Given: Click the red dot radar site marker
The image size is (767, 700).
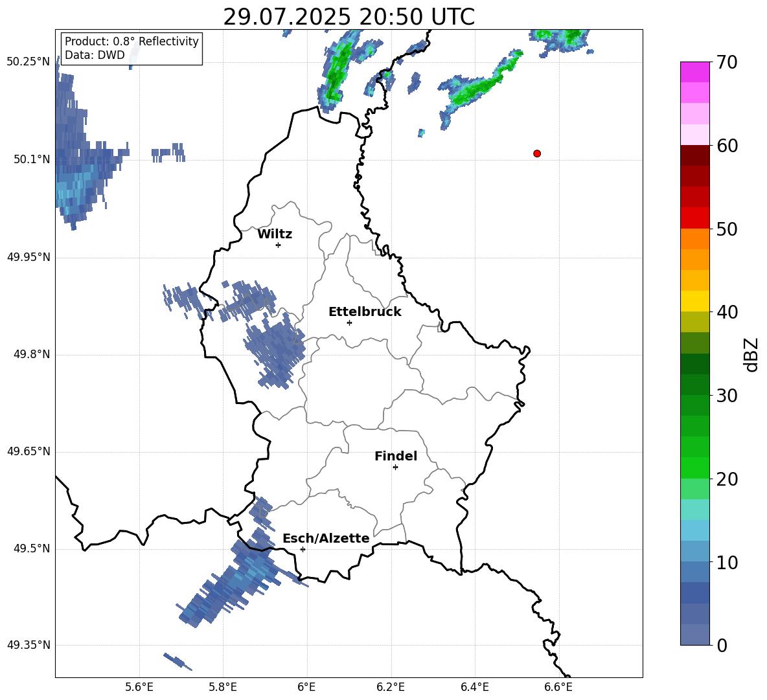Looking at the screenshot, I should pos(537,153).
